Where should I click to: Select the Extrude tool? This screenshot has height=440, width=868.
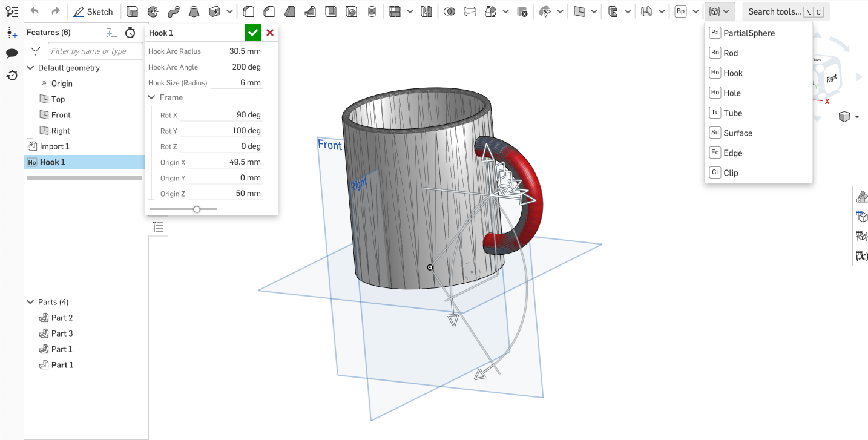tap(132, 11)
